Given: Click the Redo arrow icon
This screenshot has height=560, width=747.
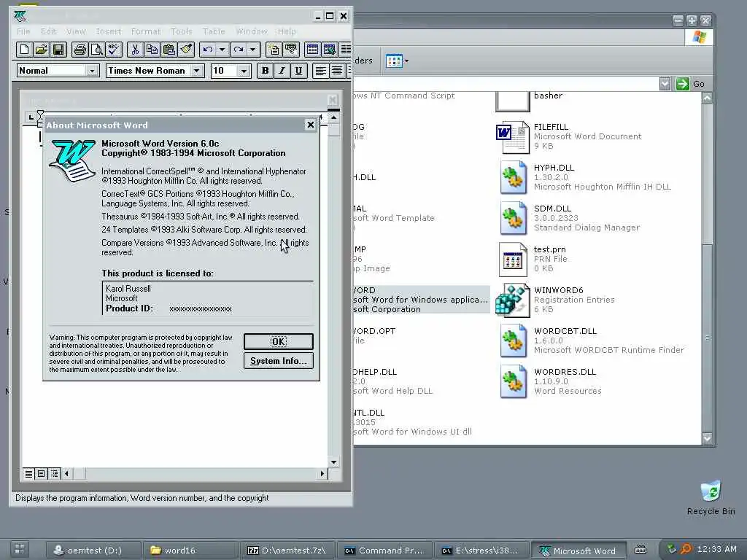Looking at the screenshot, I should pyautogui.click(x=239, y=50).
